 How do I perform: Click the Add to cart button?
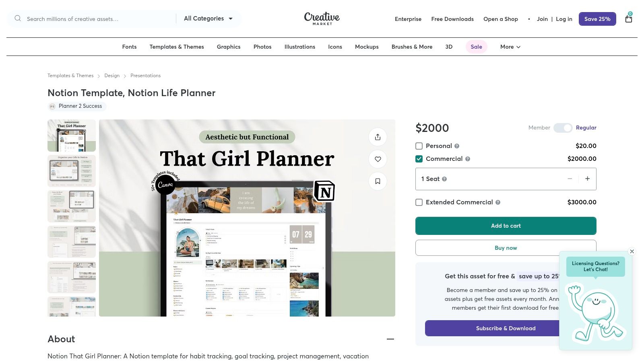[x=506, y=226]
